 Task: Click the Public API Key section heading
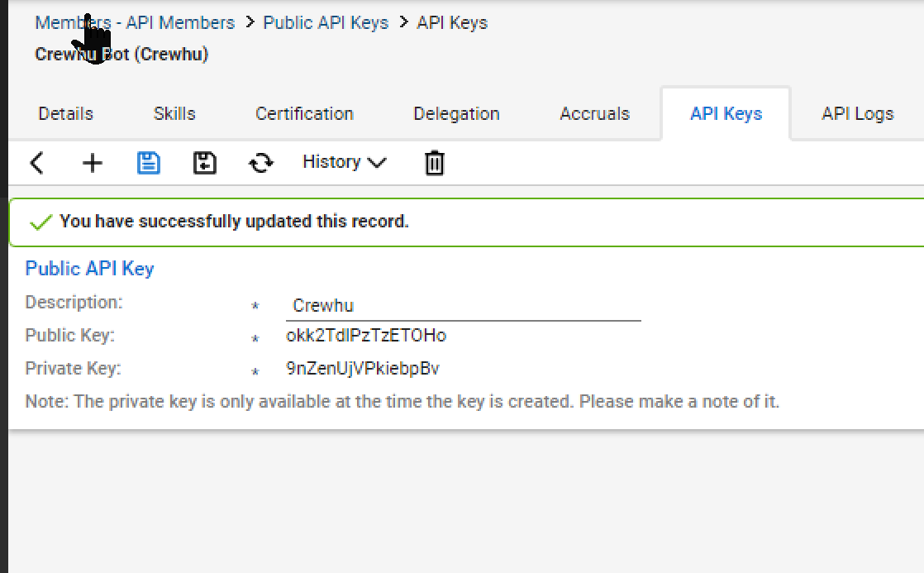pyautogui.click(x=89, y=268)
